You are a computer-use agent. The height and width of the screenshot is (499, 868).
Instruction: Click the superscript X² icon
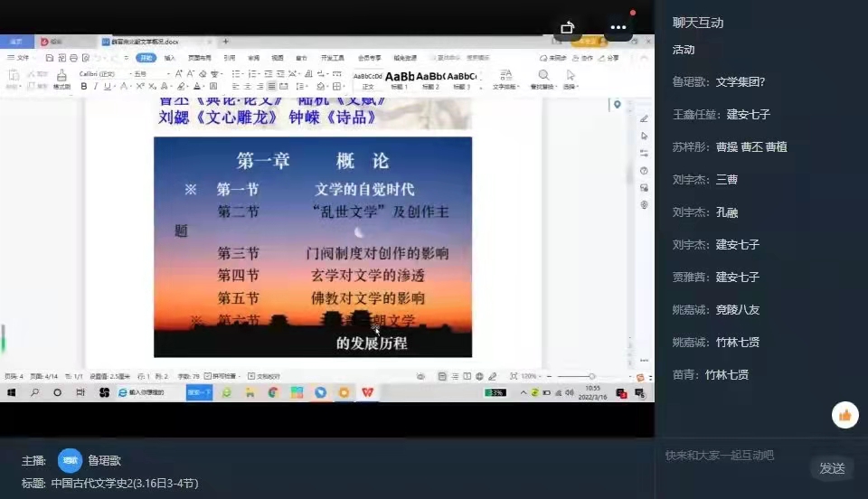[140, 86]
